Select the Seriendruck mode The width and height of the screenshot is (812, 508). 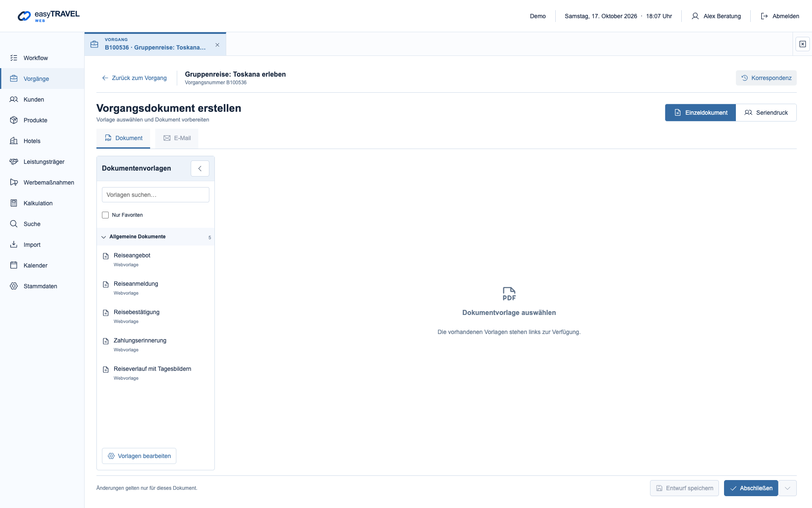click(x=766, y=113)
